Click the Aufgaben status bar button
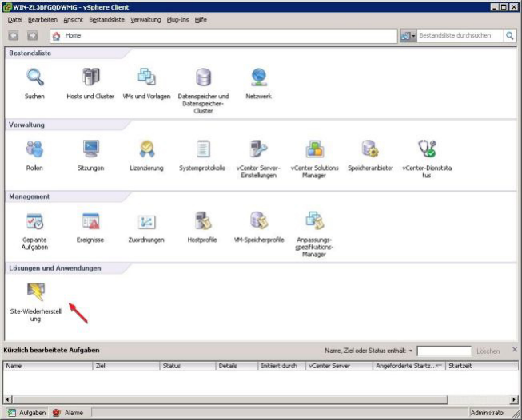Screen dimensions: 522x420 pos(26,413)
